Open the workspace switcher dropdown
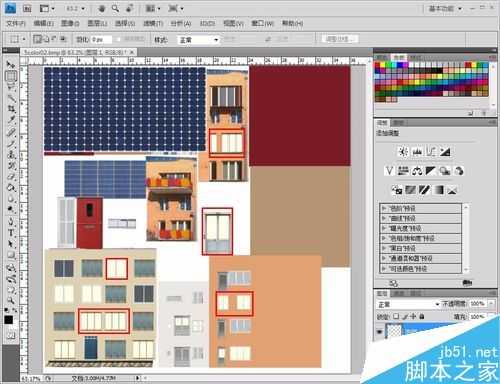Viewport: 500px width, 384px height. 445,9
